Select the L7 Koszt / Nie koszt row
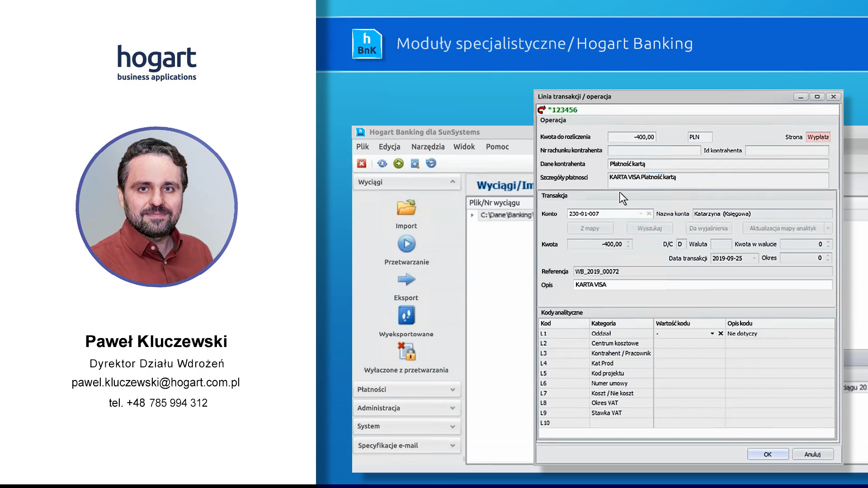The image size is (868, 488). pyautogui.click(x=686, y=393)
